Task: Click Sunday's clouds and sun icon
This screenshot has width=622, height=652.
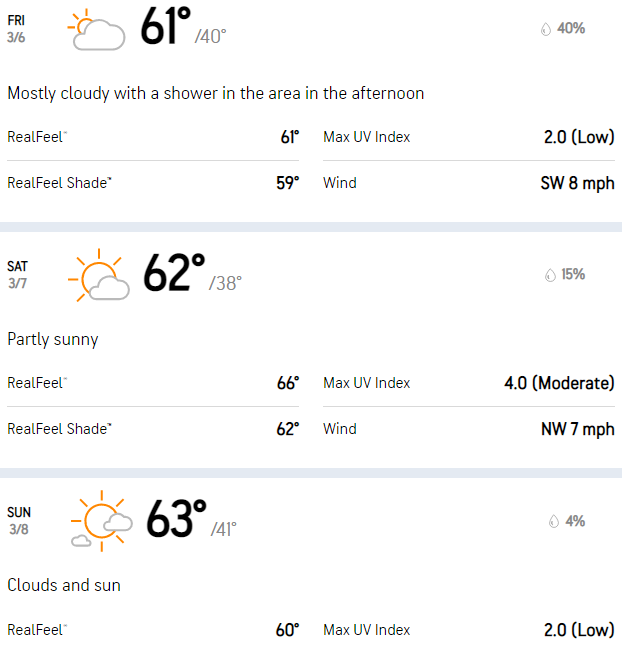Action: click(x=101, y=522)
